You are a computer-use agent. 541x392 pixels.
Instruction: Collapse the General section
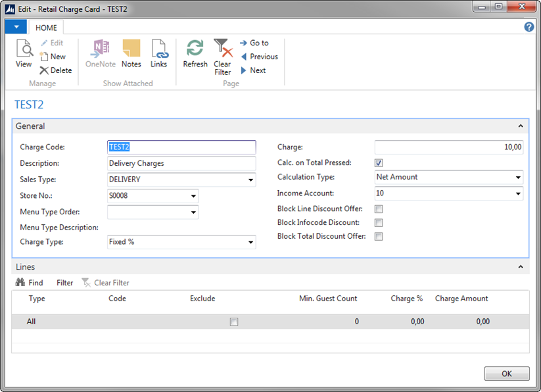(521, 126)
